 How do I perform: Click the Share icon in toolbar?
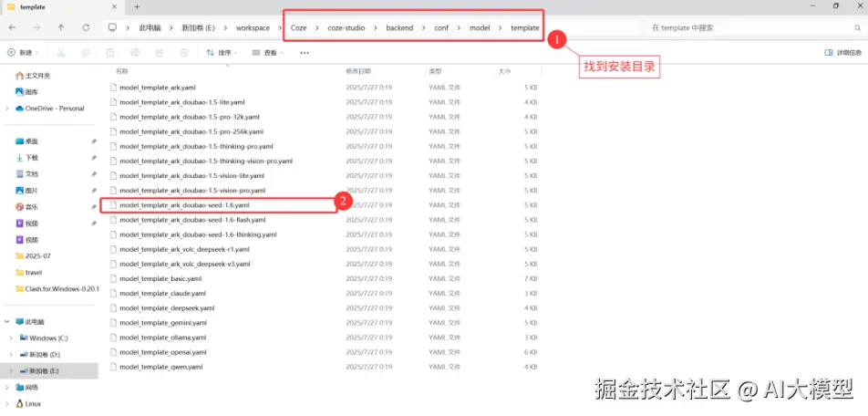159,53
